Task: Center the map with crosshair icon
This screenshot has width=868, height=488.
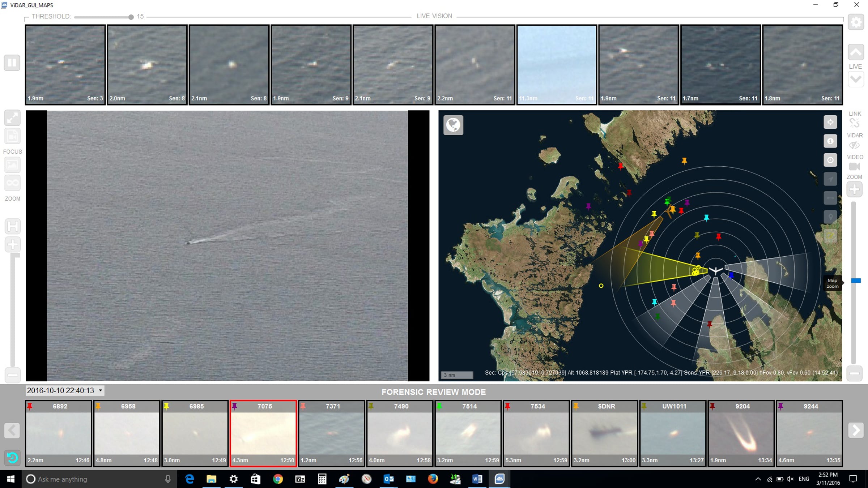Action: 830,122
